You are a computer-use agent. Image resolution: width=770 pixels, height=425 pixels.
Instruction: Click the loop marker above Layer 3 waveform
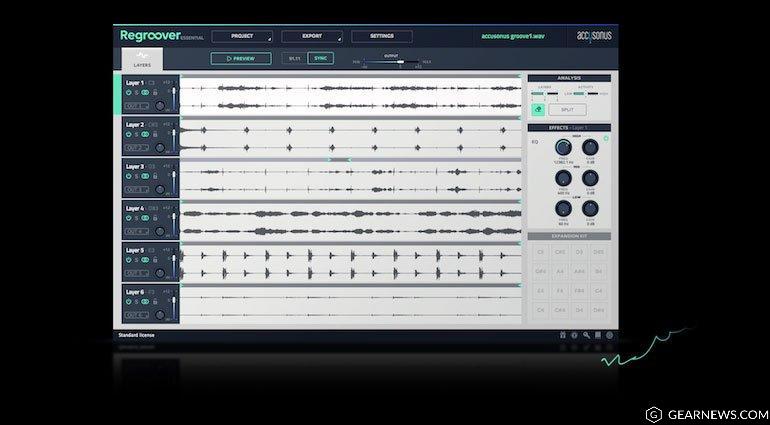[339, 160]
